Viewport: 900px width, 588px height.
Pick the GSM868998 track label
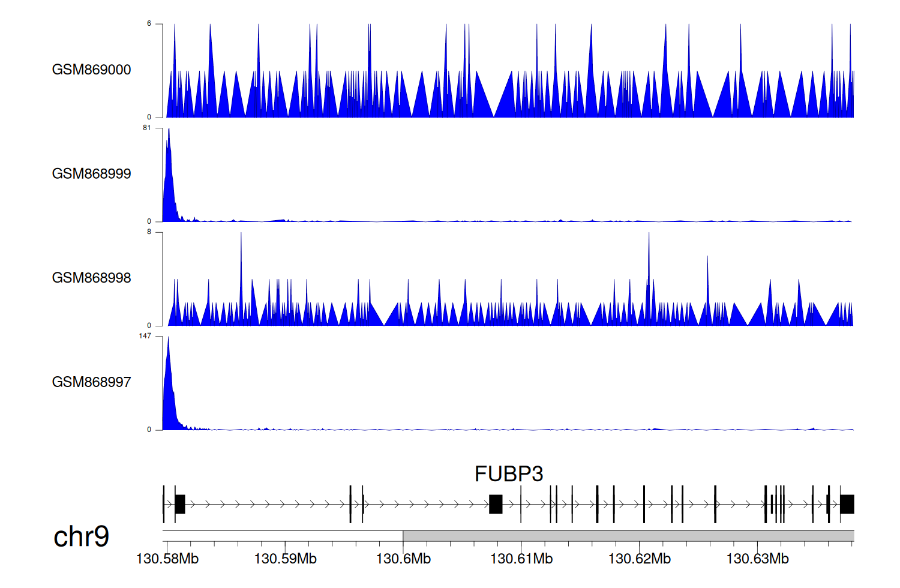[x=91, y=278]
